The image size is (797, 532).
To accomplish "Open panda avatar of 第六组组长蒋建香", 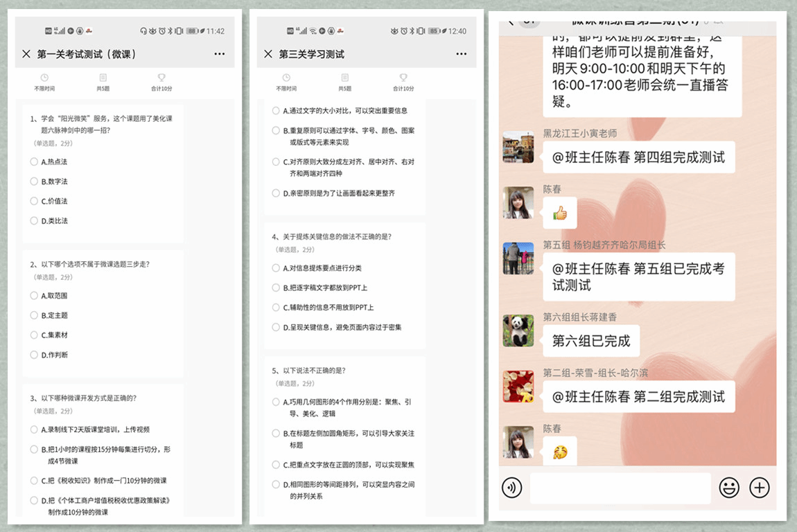I will point(518,330).
